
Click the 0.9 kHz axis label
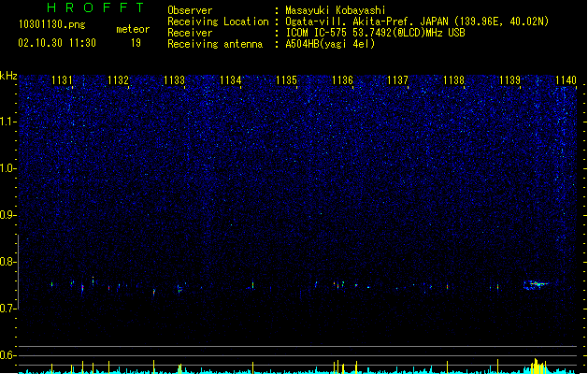pyautogui.click(x=8, y=215)
